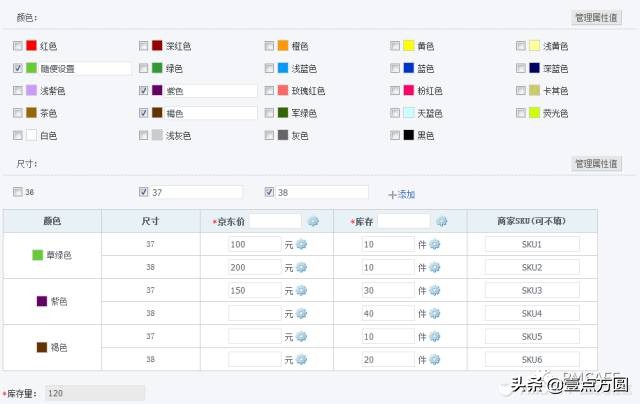Click the 褐色 color name input field
This screenshot has width=640, height=404.
211,113
